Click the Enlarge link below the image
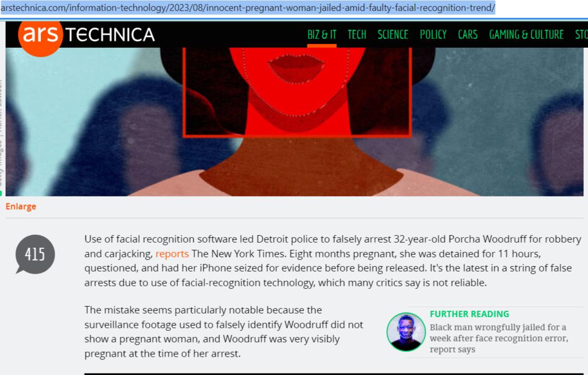This screenshot has height=375, width=588. point(21,206)
